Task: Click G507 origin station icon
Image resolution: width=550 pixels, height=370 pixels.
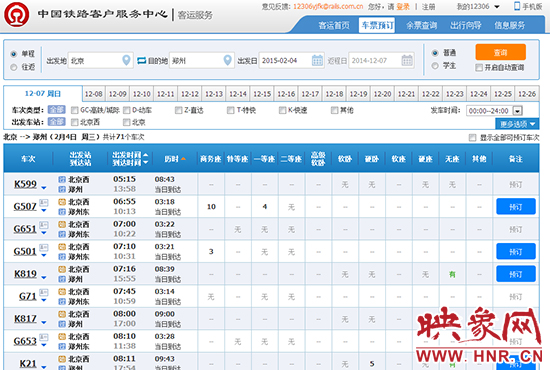Action: tap(62, 202)
